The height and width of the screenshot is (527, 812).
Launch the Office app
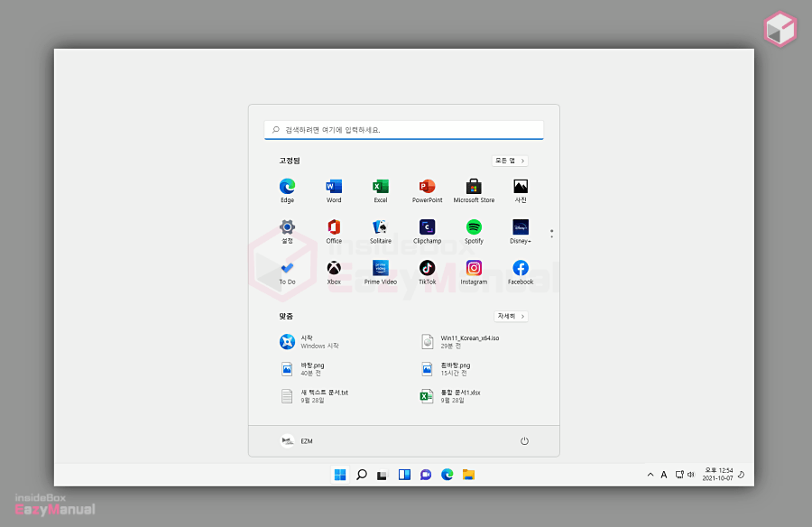click(x=334, y=232)
